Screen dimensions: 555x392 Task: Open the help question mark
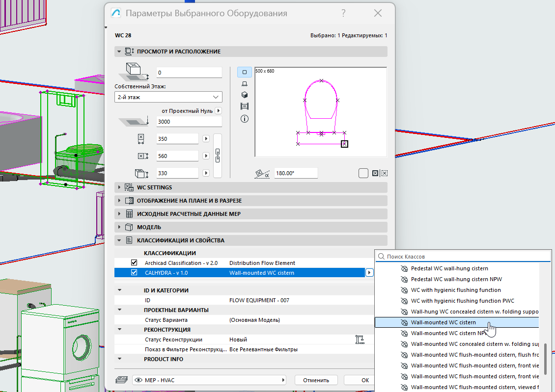[x=343, y=13]
